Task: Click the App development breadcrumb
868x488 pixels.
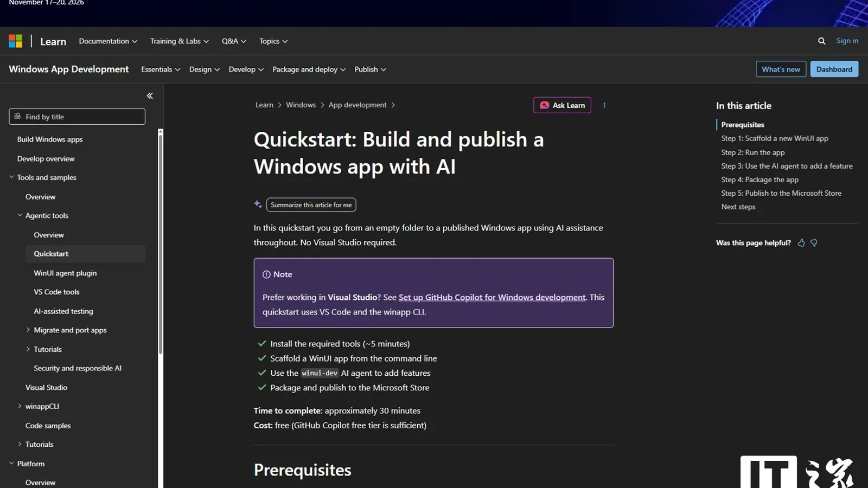Action: tap(358, 105)
